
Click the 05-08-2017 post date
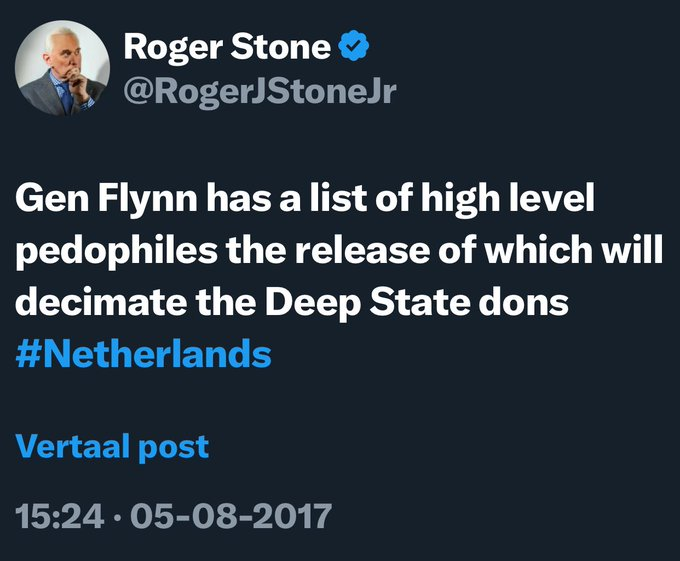(230, 516)
